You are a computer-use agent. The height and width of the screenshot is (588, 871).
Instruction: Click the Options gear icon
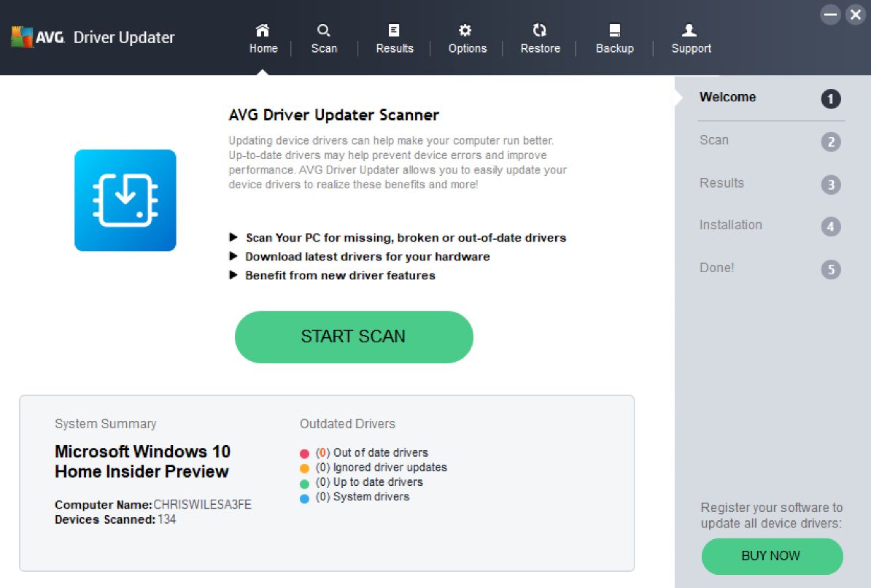tap(465, 30)
